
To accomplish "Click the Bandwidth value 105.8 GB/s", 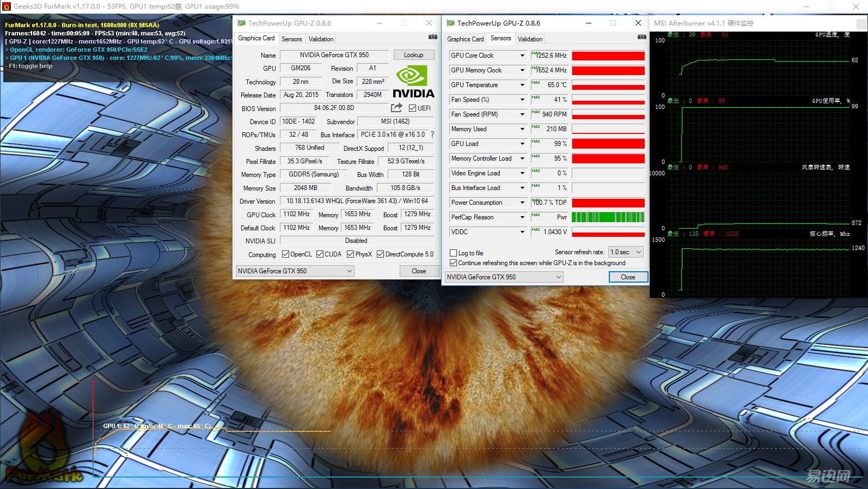I will (405, 188).
